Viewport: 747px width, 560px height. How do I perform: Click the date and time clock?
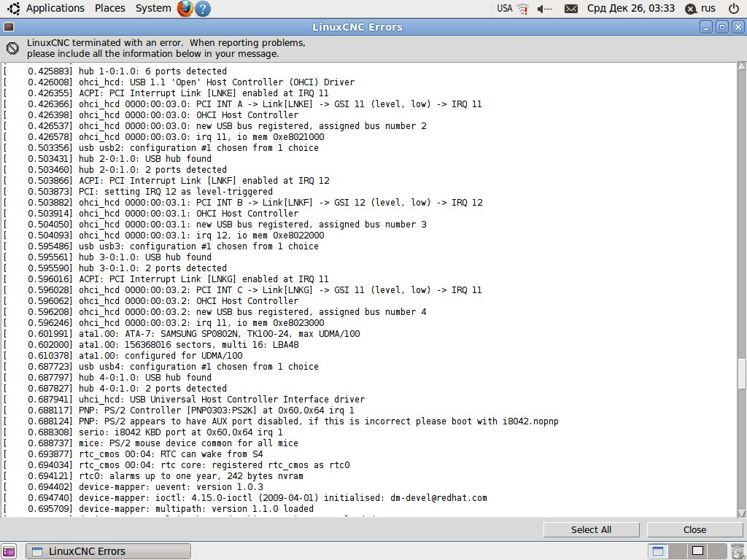[x=631, y=8]
